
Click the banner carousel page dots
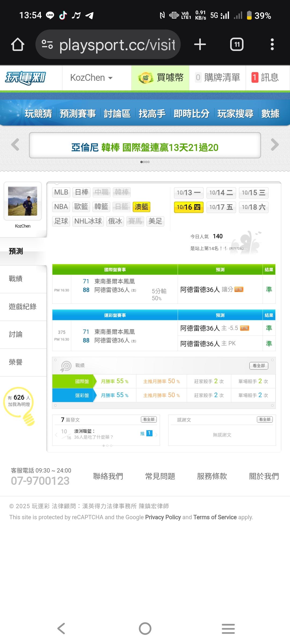(x=145, y=162)
